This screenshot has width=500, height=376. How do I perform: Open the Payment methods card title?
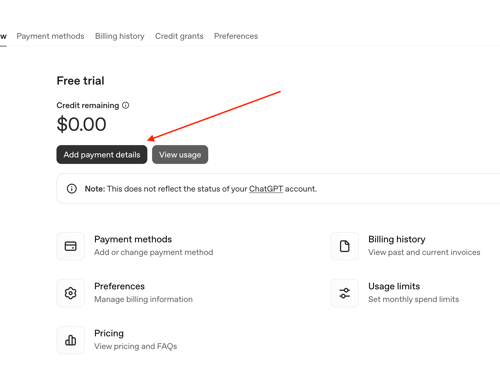[133, 239]
